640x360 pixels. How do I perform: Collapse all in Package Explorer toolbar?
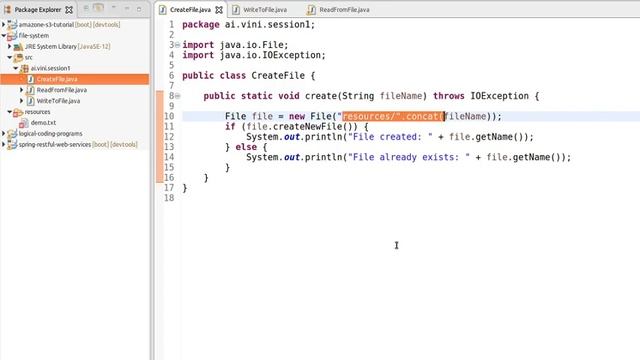[x=86, y=8]
